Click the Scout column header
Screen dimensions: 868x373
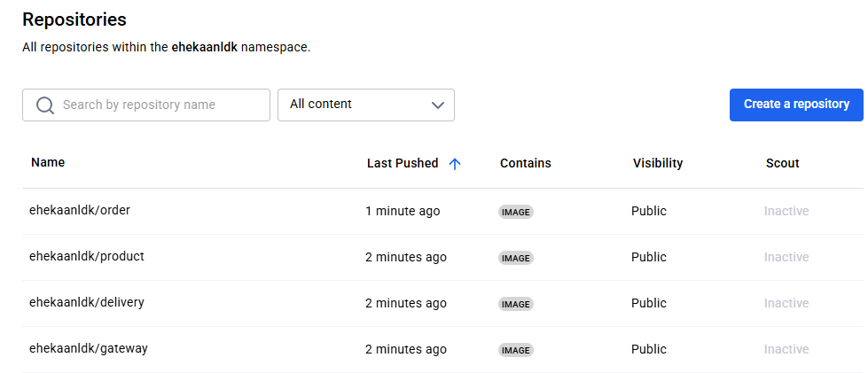tap(783, 163)
